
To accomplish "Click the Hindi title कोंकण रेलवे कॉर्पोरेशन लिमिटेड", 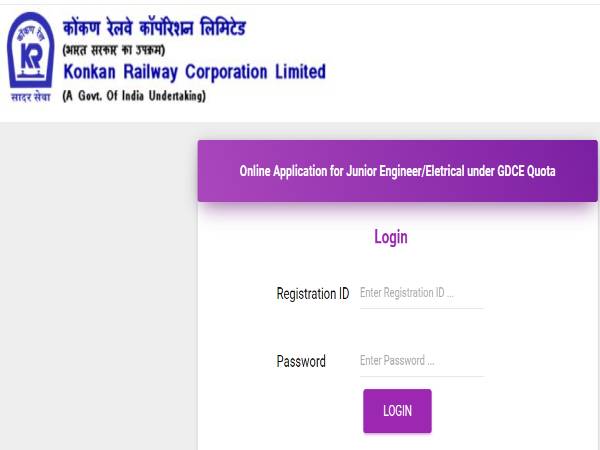I will pyautogui.click(x=154, y=28).
